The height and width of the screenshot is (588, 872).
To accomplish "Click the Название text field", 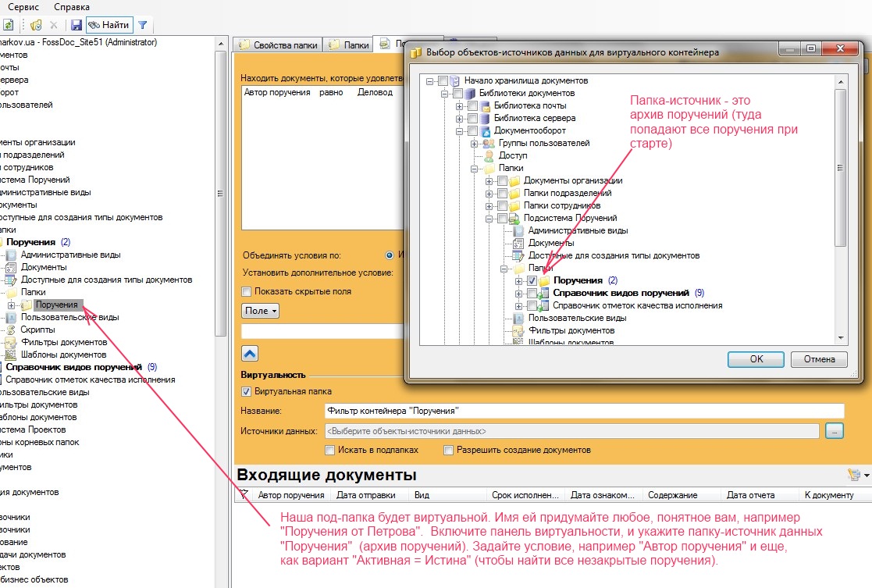I will click(x=583, y=411).
